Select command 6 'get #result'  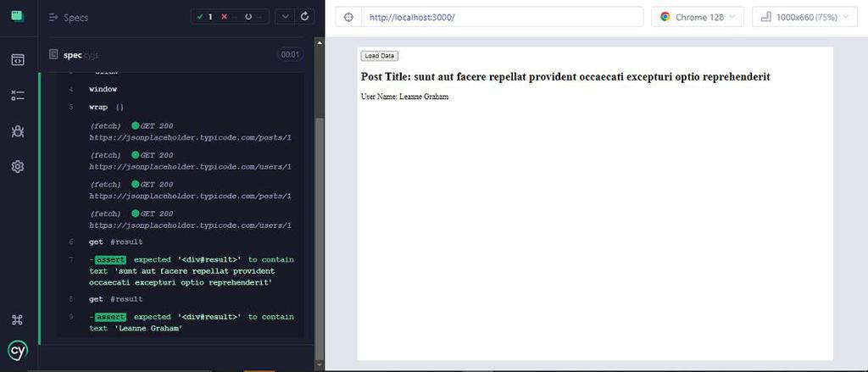pos(181,242)
